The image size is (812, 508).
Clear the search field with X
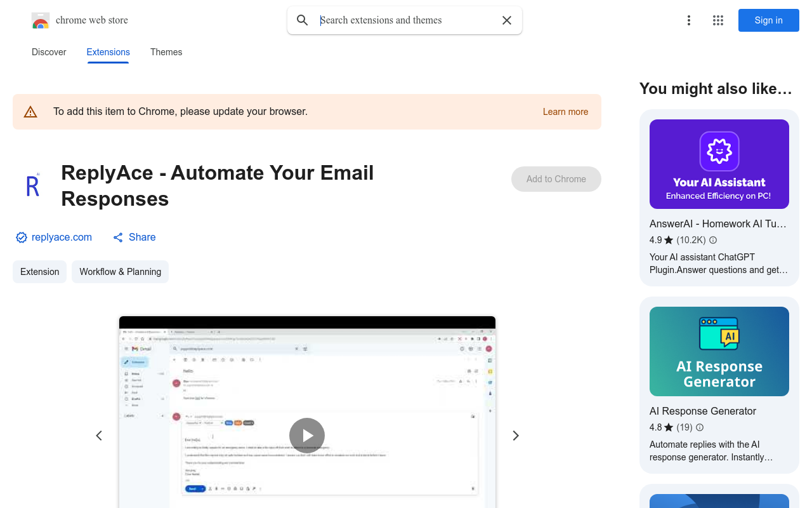click(507, 20)
